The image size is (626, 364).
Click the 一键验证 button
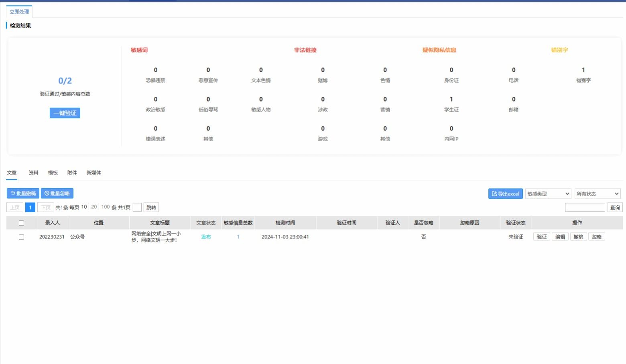point(65,113)
